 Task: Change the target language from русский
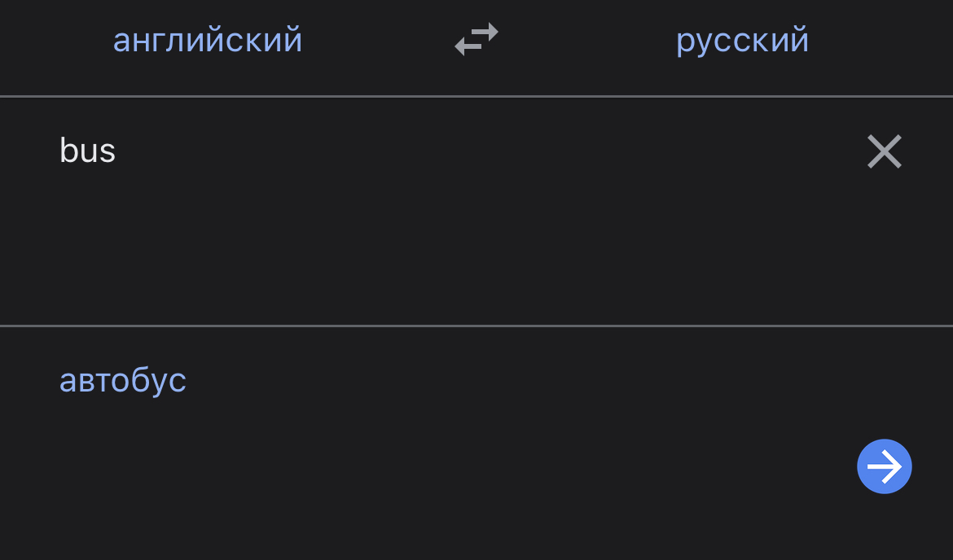pyautogui.click(x=742, y=40)
